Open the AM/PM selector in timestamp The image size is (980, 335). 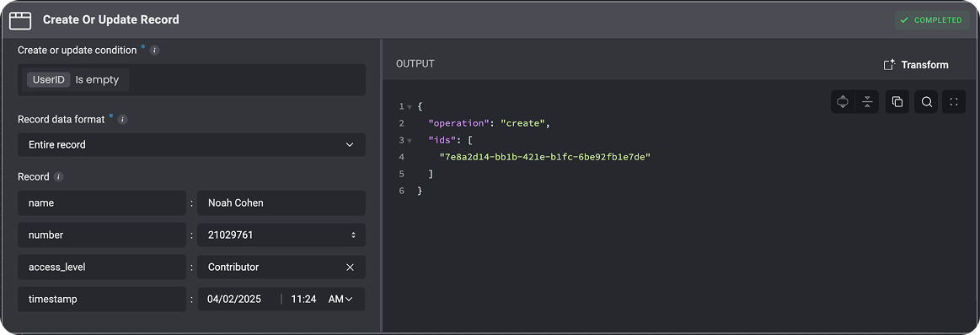340,300
